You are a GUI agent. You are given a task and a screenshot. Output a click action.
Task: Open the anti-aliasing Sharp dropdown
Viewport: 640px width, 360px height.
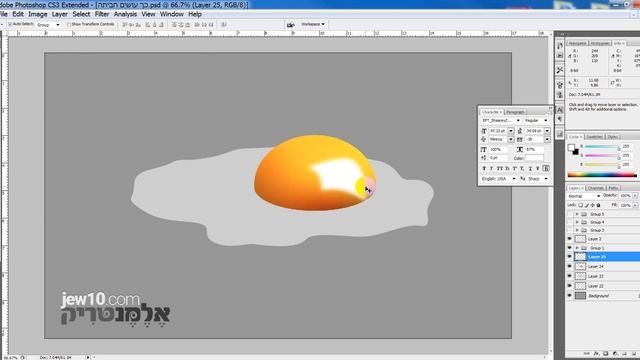pyautogui.click(x=538, y=179)
